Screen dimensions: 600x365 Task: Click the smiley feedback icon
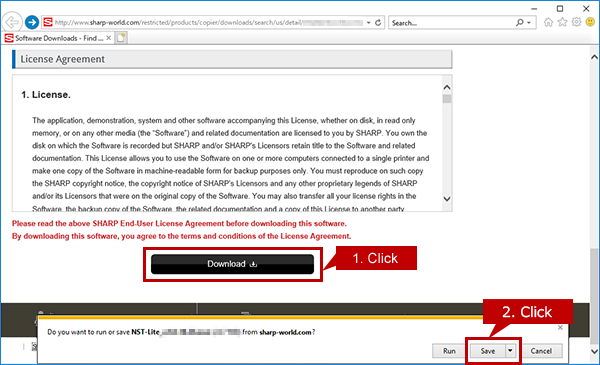click(x=590, y=22)
